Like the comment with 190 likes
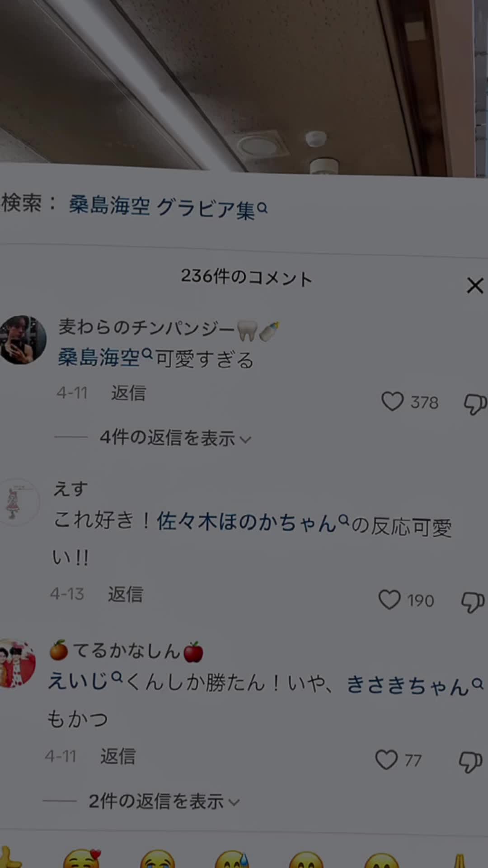488x868 pixels. (x=389, y=599)
